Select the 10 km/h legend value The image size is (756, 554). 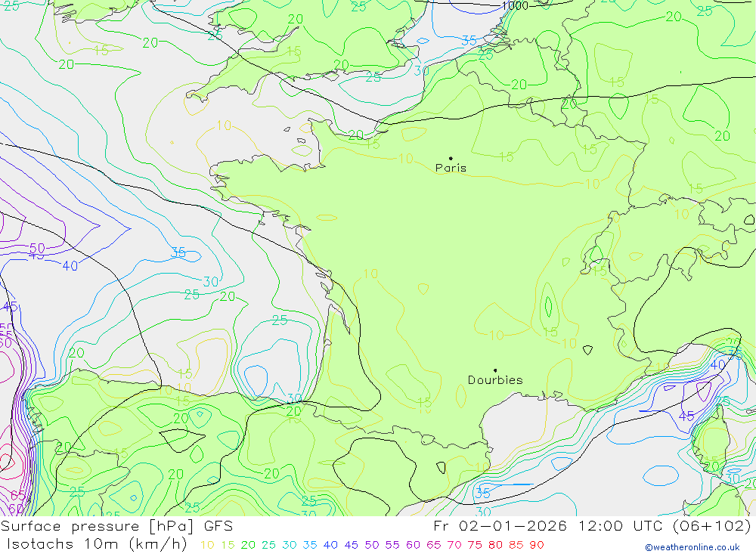(207, 545)
